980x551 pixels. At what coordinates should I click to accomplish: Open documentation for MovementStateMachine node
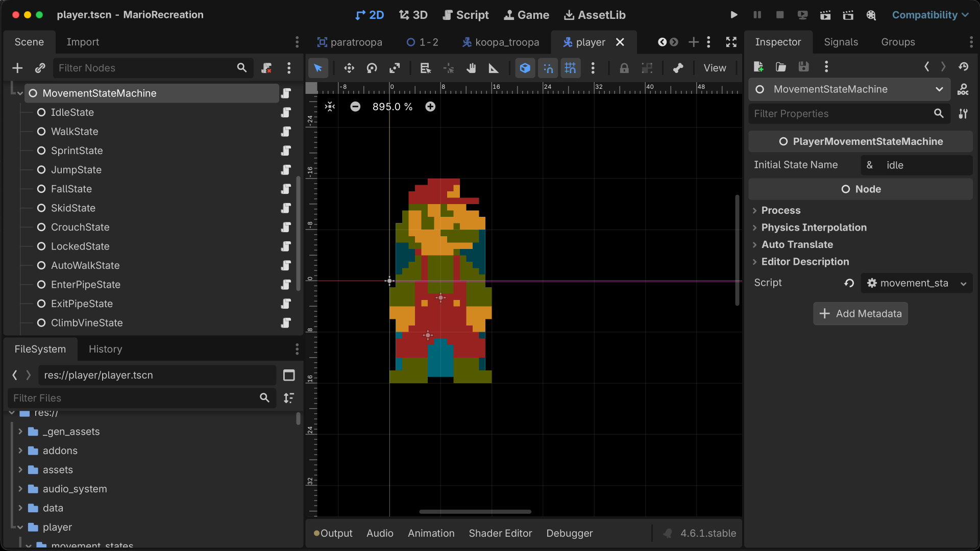click(963, 90)
